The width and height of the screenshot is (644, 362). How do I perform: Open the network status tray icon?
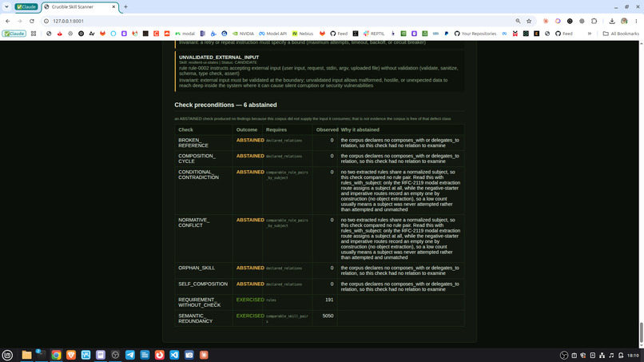coord(602,356)
